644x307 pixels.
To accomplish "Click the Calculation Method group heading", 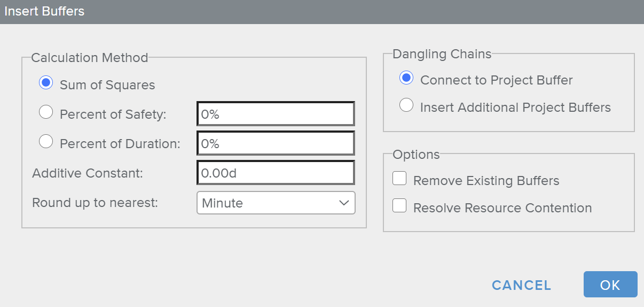I will (x=89, y=57).
